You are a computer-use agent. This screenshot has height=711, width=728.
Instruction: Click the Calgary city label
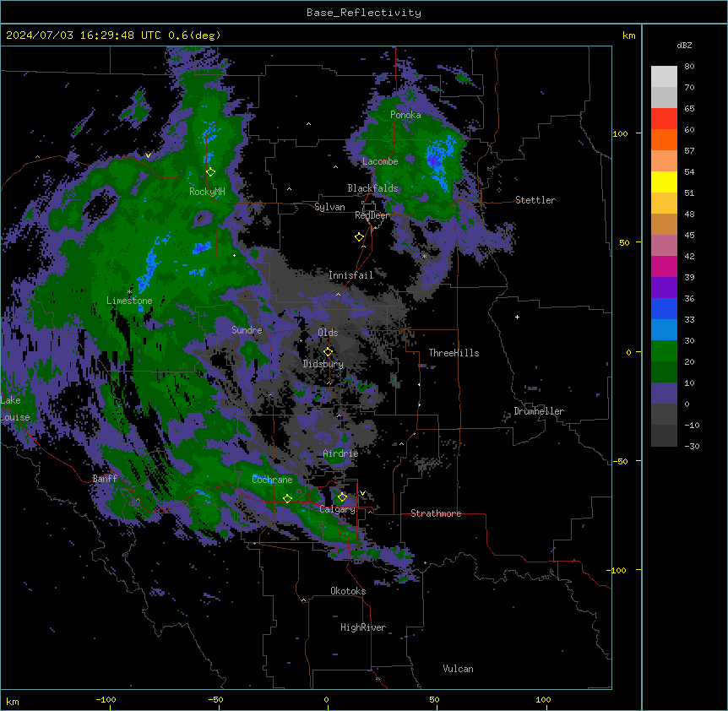coord(337,509)
